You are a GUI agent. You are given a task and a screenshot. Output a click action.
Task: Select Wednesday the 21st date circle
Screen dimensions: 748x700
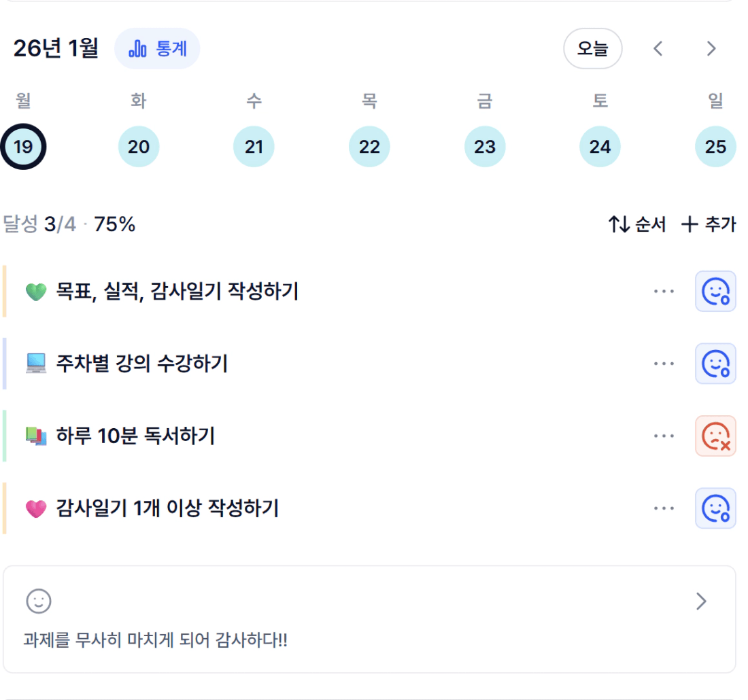pos(254,147)
